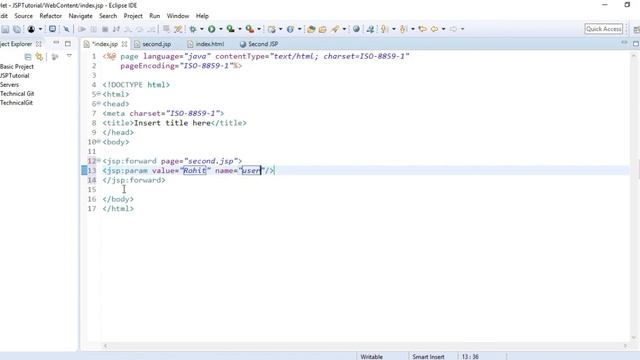640x360 pixels.
Task: Click the black circular profile toolbar icon
Action: pyautogui.click(x=31, y=29)
